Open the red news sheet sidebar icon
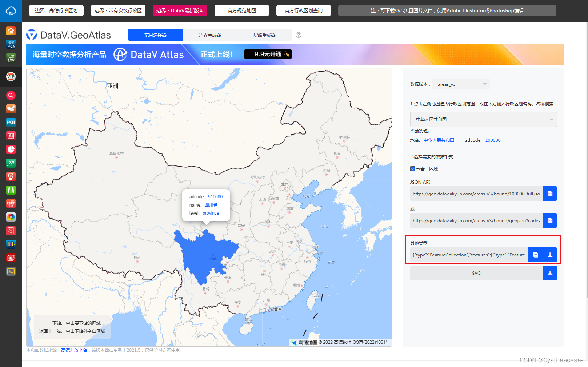The height and width of the screenshot is (367, 588). pyautogui.click(x=11, y=258)
